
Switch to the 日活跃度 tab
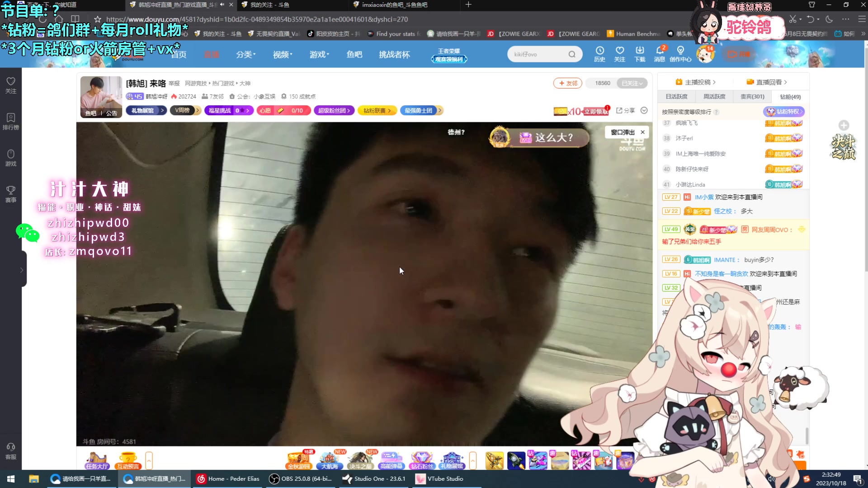point(676,97)
